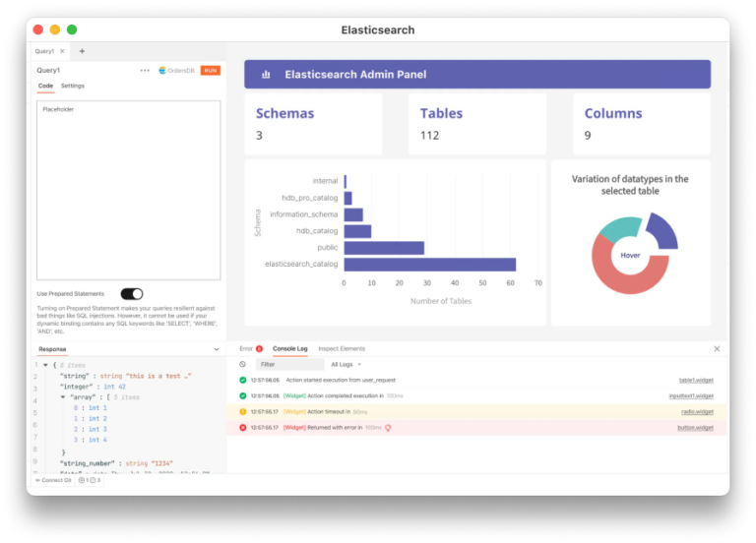This screenshot has height=543, width=756.
Task: Collapse the "array" node in the response
Action: 63,397
